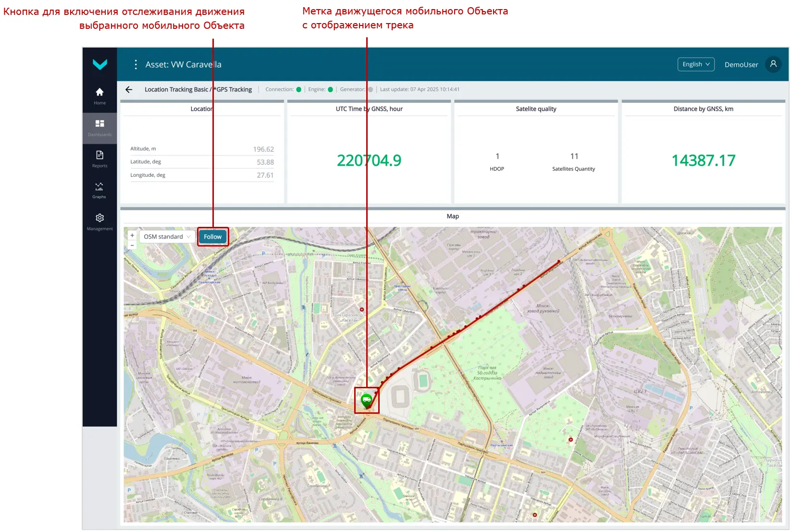
Task: Click the DemoUser profile avatar icon
Action: click(x=773, y=64)
